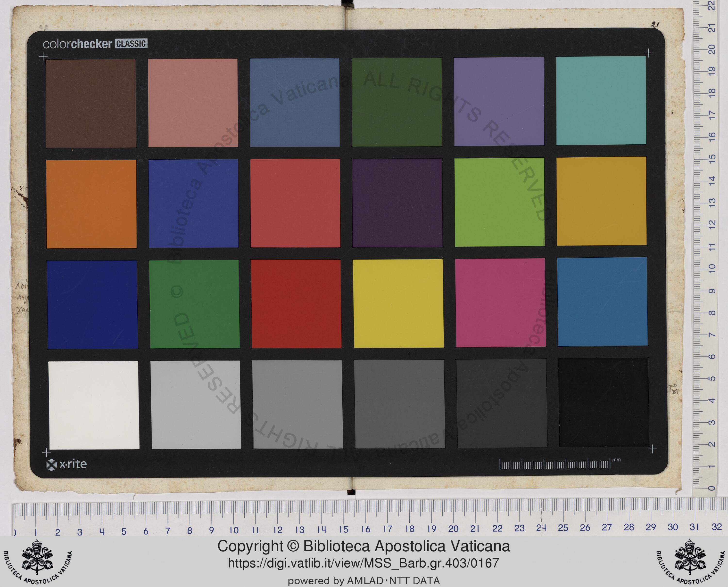Screen dimensions: 728x587
Task: Click the 15 mark on horizontal ruler
Action: (x=344, y=529)
